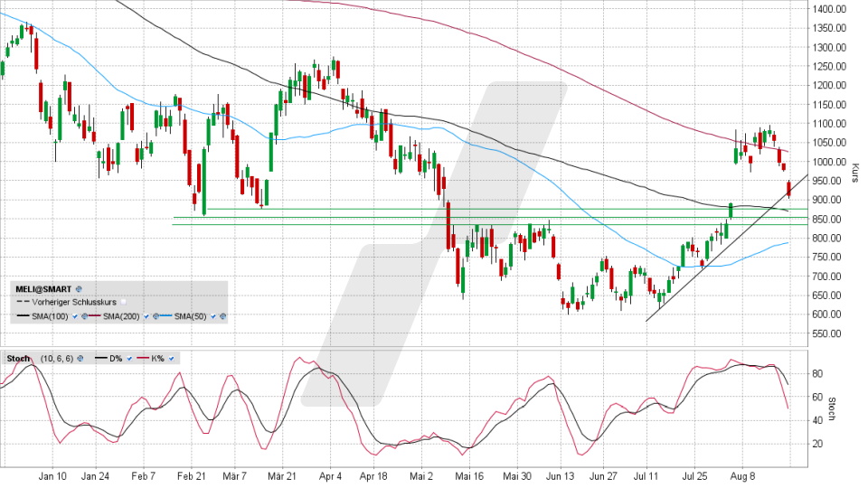This screenshot has width=868, height=488.
Task: Click the K% legend label
Action: [157, 359]
